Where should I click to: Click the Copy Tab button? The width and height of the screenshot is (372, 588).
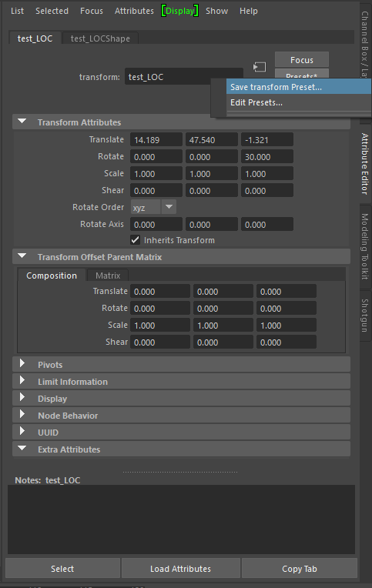click(299, 569)
